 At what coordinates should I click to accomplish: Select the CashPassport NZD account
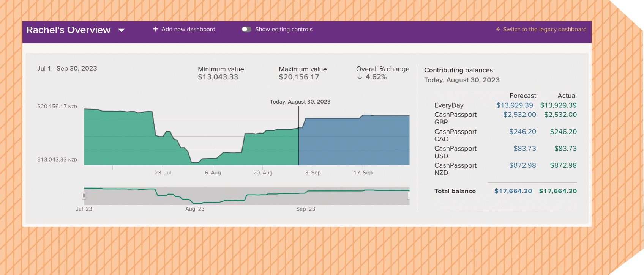click(x=455, y=169)
